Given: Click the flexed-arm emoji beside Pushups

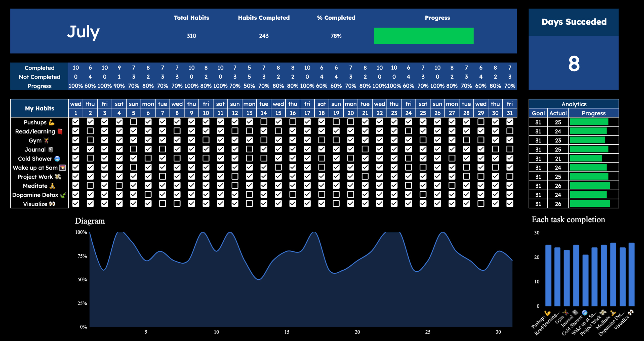Looking at the screenshot, I should point(52,122).
